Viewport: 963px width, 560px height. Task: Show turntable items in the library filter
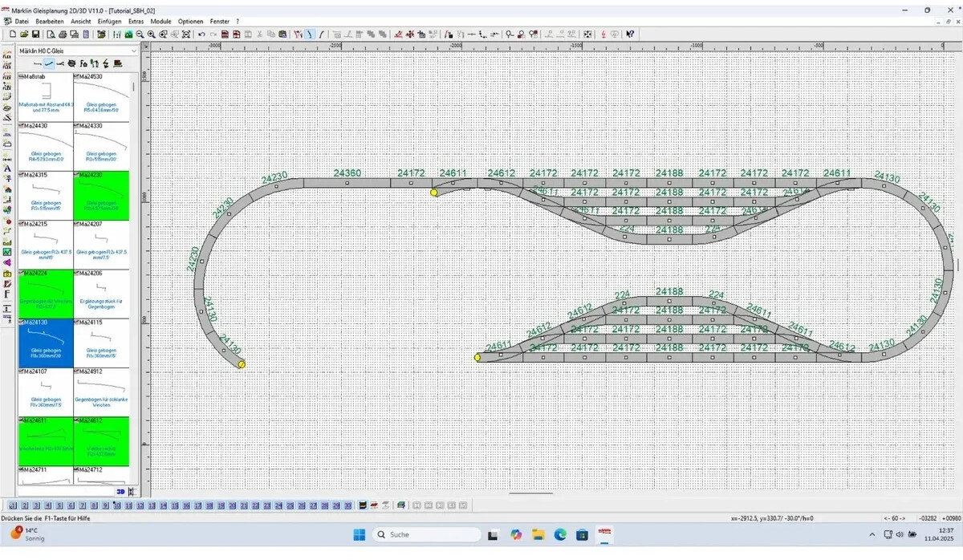71,63
